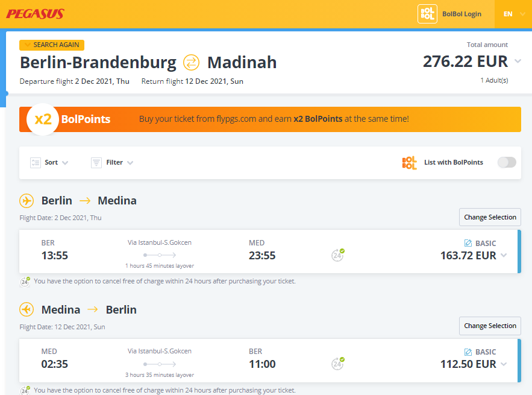Click the Pegasus logo
Screen dimensions: 532x395
click(36, 14)
